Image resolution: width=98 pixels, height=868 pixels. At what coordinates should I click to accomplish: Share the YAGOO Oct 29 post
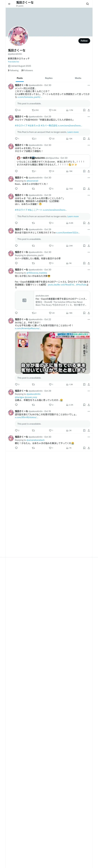click(x=89, y=138)
